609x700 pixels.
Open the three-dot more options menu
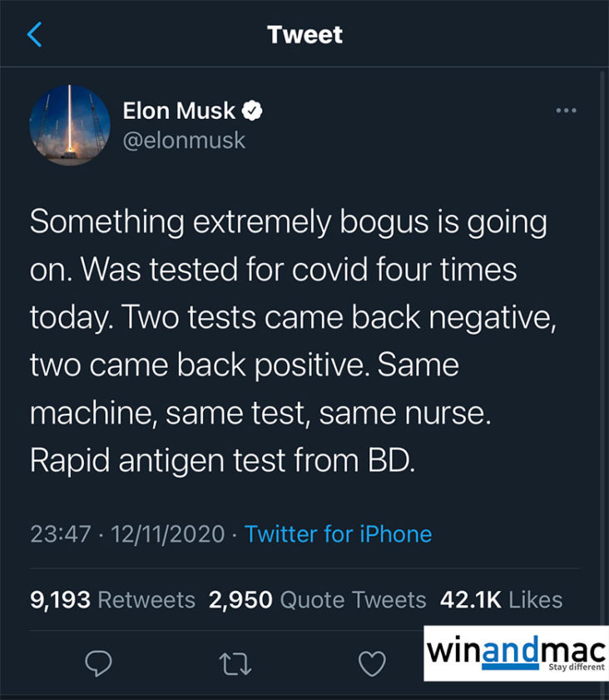click(566, 111)
